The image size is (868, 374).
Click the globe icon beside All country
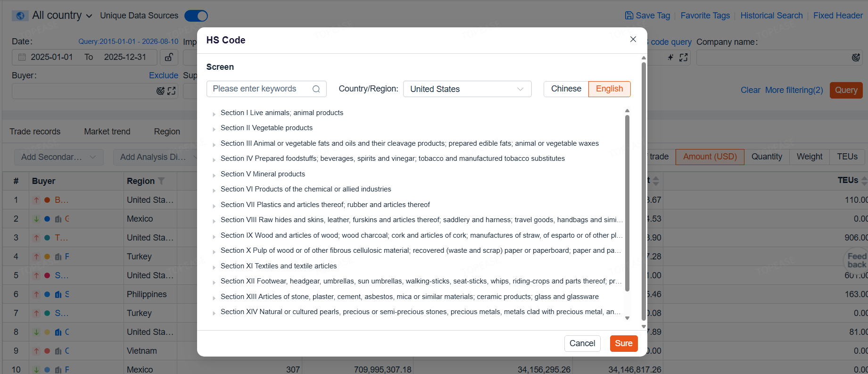pos(20,16)
